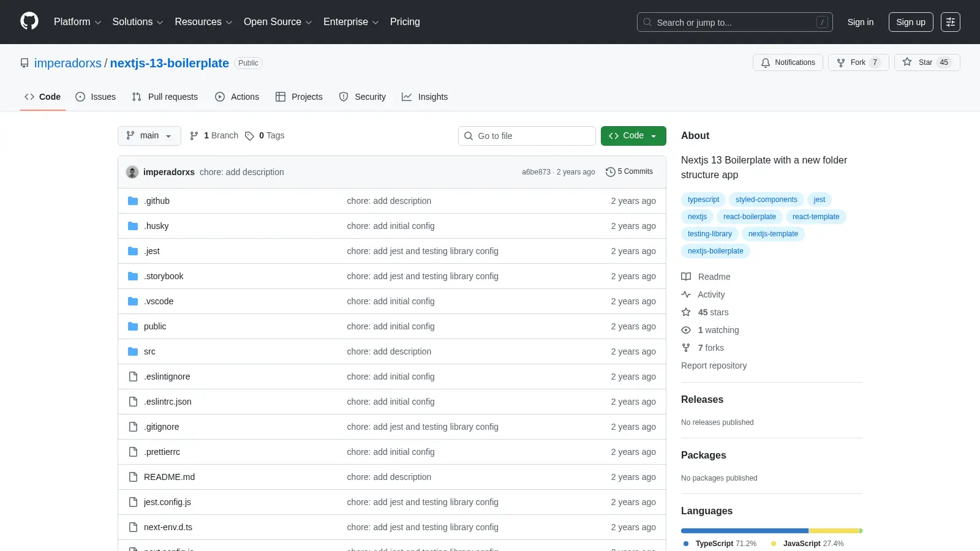Viewport: 980px width, 551px height.
Task: Click the README.md file icon
Action: point(133,477)
